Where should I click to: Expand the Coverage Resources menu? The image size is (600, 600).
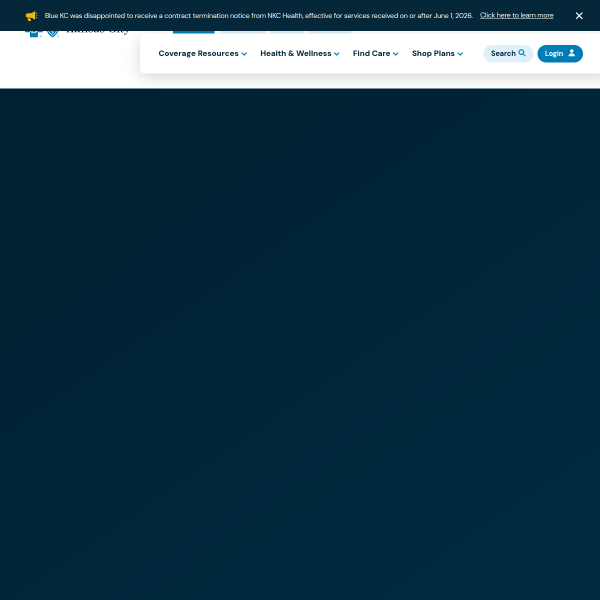point(202,54)
